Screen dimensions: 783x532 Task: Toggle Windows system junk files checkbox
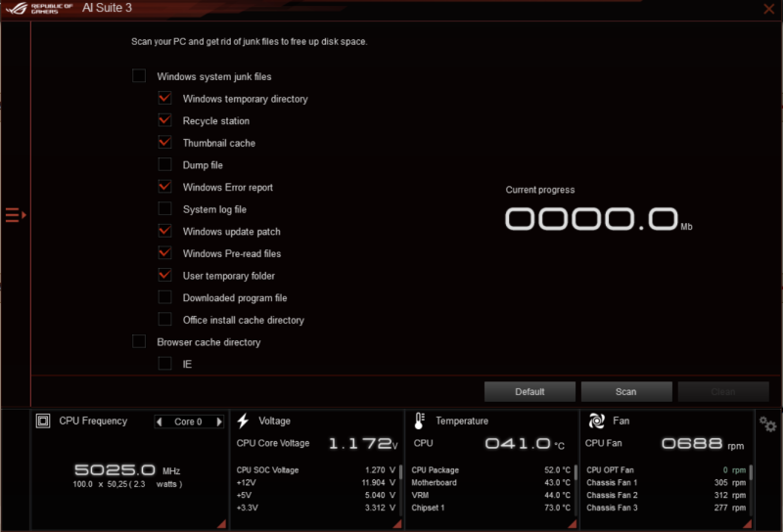139,76
